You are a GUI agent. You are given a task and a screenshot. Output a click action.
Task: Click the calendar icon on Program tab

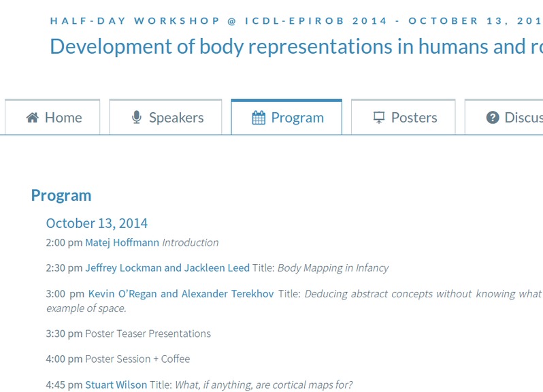click(x=259, y=118)
